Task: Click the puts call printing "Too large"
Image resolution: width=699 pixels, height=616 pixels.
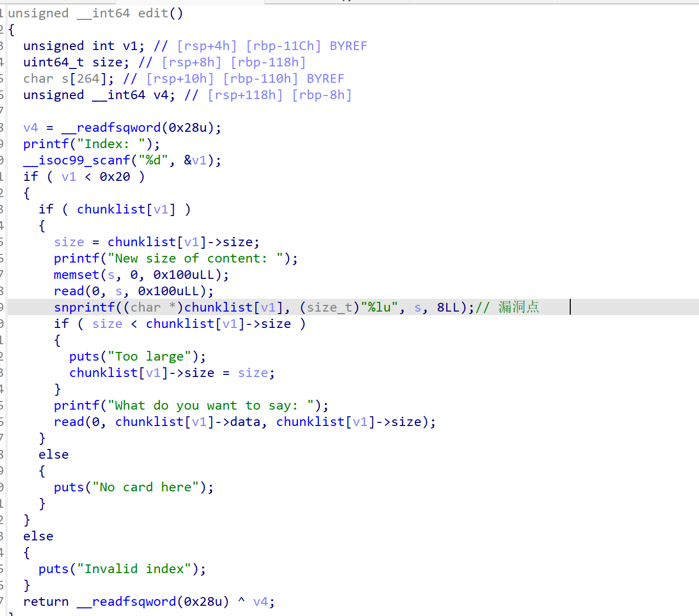Action: (84, 357)
